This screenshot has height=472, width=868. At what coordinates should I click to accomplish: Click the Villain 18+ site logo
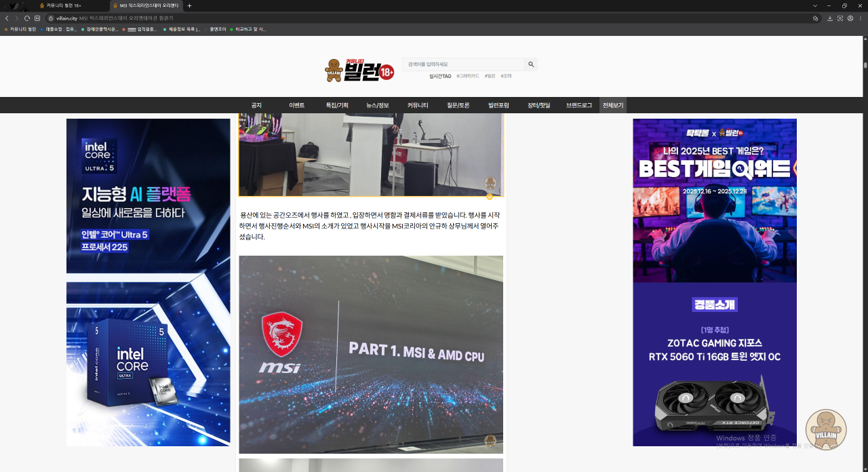click(x=359, y=70)
